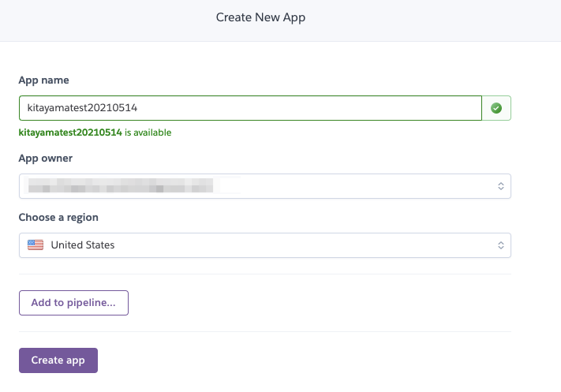Click bold app name in availability message

(70, 133)
